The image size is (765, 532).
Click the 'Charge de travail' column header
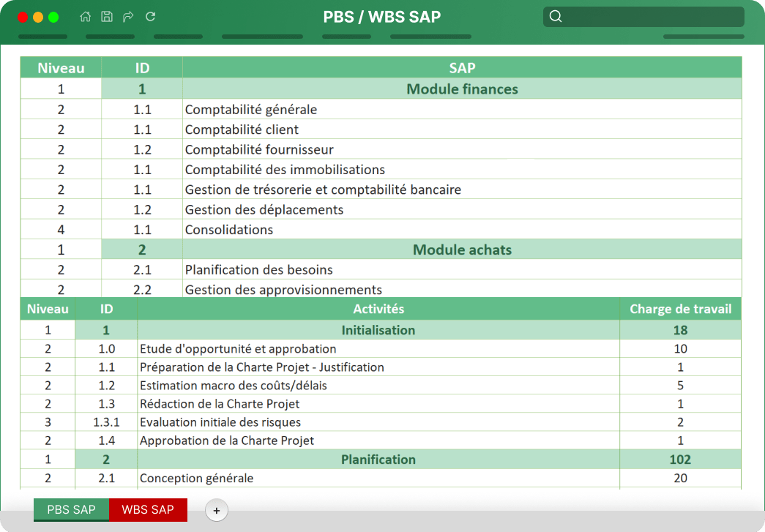pos(680,309)
